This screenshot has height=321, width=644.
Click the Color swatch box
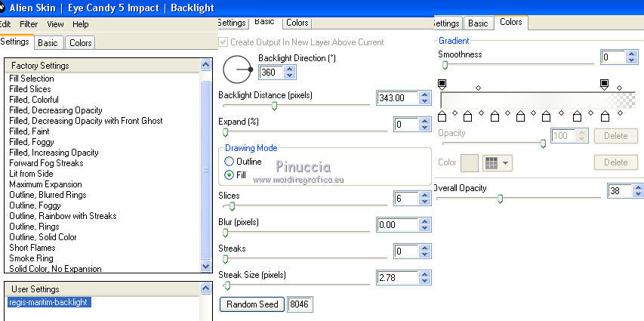(470, 162)
